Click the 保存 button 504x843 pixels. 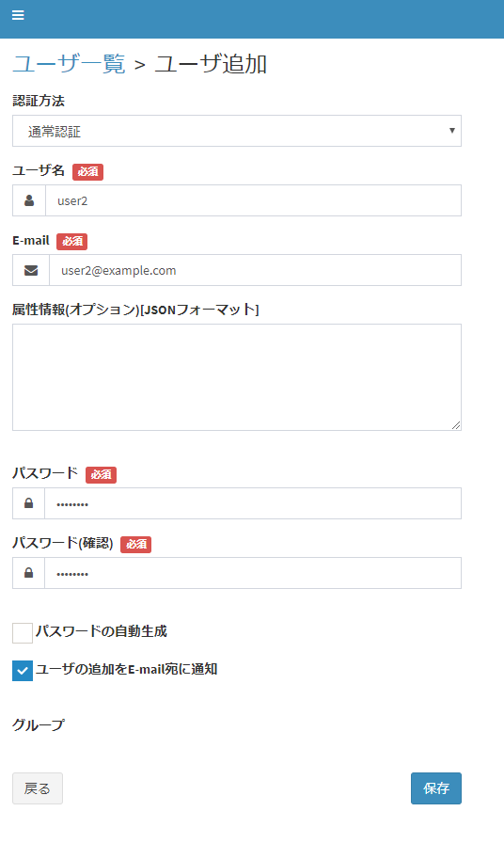point(436,788)
